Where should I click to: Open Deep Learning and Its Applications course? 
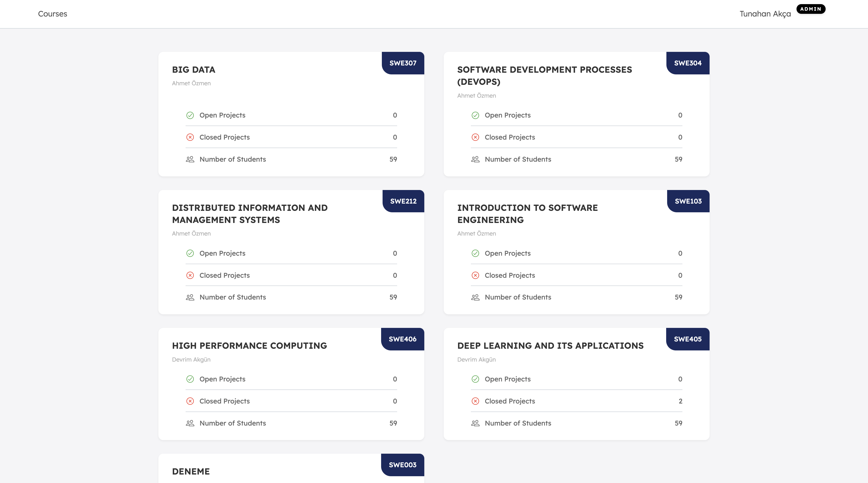550,346
